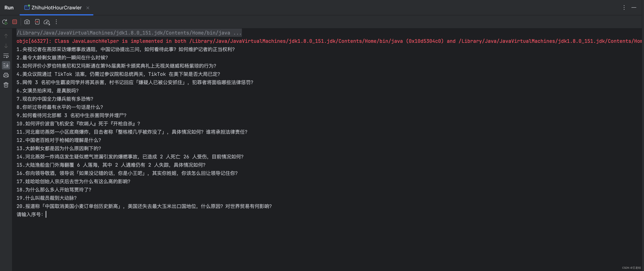Select line 4 about TikTok 法案
This screenshot has height=271, width=644.
coord(118,74)
